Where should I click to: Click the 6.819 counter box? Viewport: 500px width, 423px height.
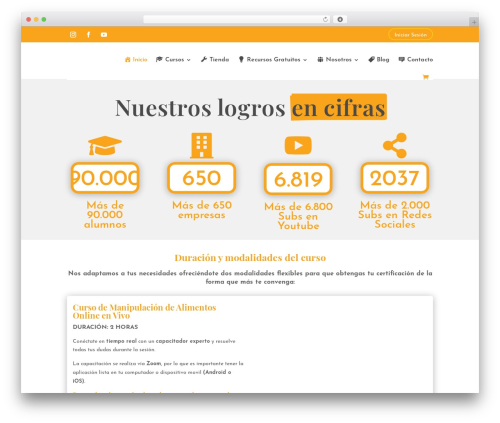(x=298, y=179)
